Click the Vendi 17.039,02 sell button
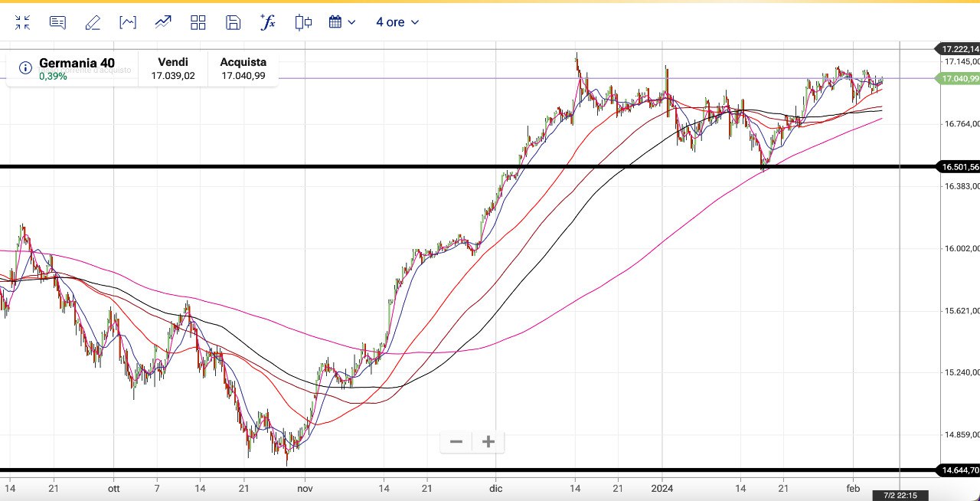Screen dimensions: 980x501 [173, 68]
